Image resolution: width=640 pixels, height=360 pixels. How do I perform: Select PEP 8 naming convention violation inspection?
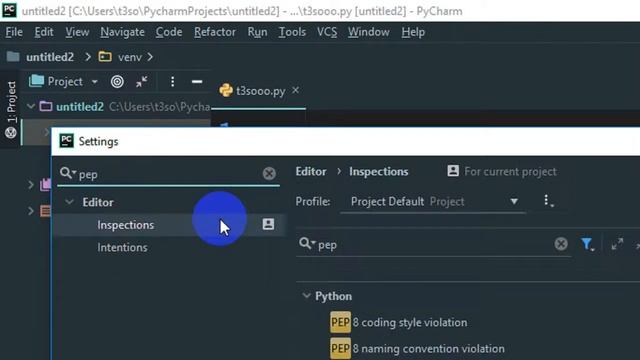tap(417, 349)
